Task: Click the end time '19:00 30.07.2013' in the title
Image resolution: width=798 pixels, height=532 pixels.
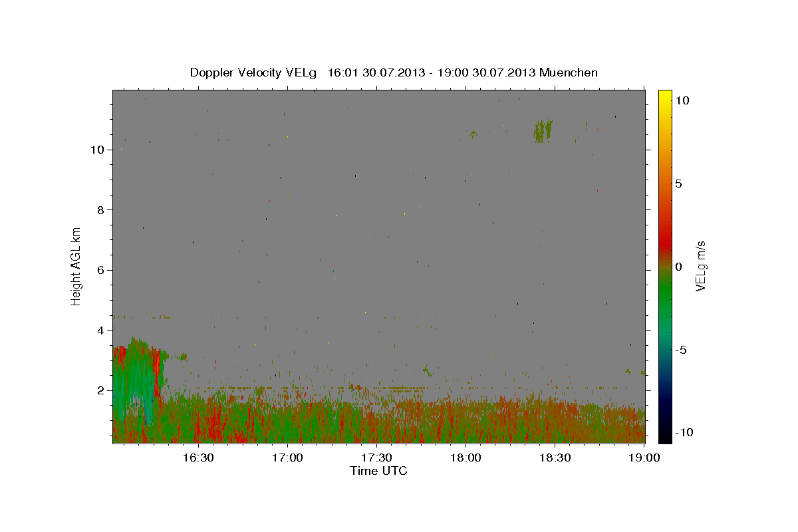Action: click(x=486, y=72)
